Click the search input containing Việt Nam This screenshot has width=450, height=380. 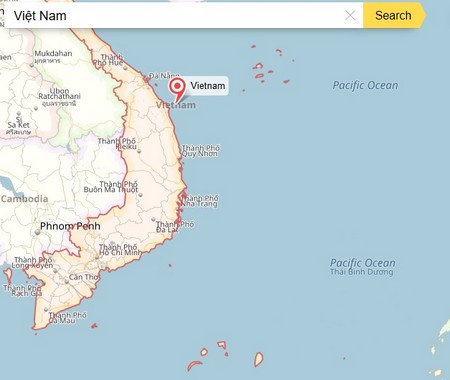183,15
